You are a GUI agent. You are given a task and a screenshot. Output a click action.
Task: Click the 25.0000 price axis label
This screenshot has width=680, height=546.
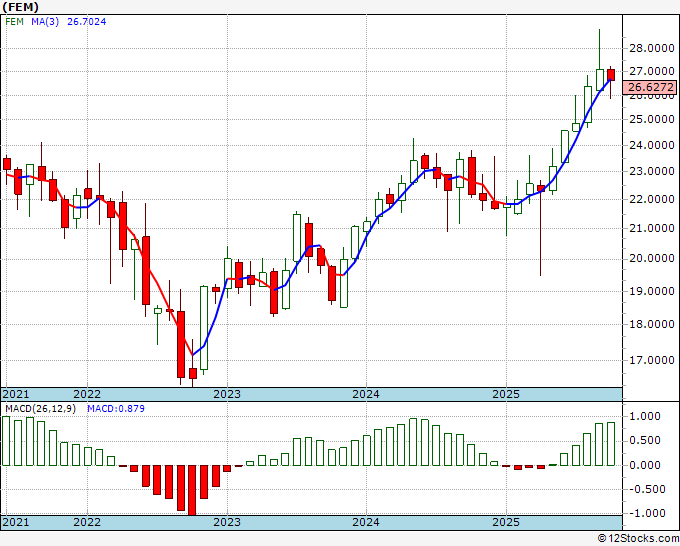pyautogui.click(x=651, y=119)
